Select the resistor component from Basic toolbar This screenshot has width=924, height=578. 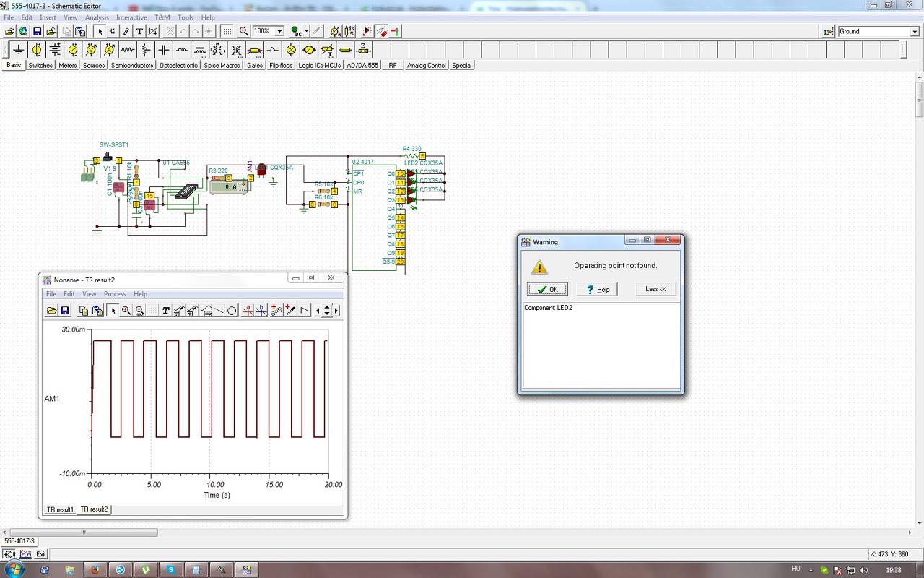[x=128, y=50]
